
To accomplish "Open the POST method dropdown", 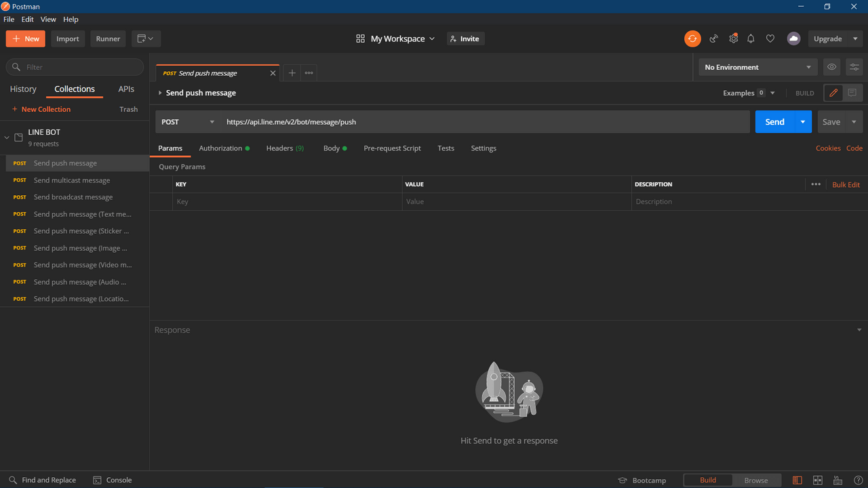I will pyautogui.click(x=189, y=122).
